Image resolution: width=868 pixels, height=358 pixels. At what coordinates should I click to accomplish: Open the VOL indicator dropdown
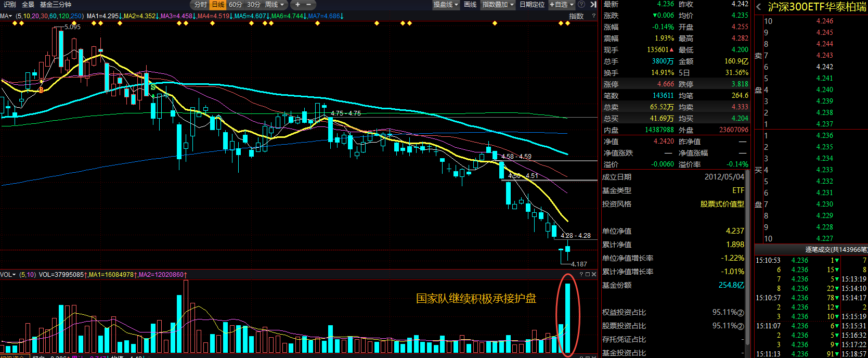pos(8,274)
